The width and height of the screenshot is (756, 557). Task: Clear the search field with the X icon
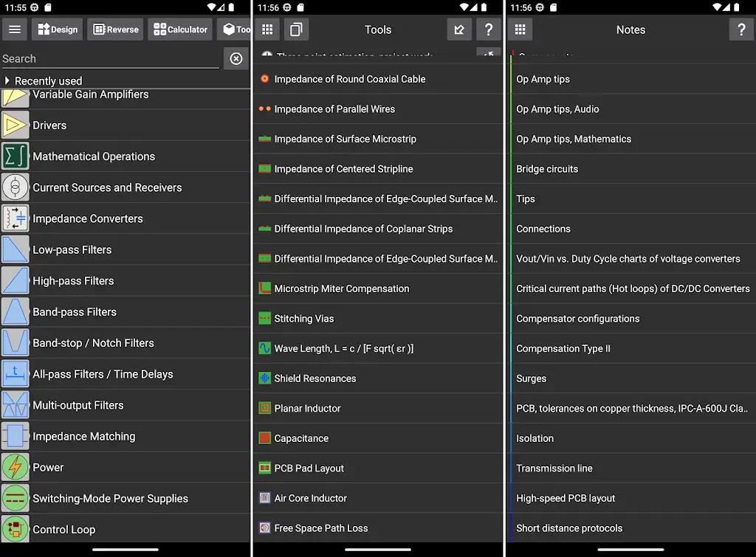(x=236, y=58)
